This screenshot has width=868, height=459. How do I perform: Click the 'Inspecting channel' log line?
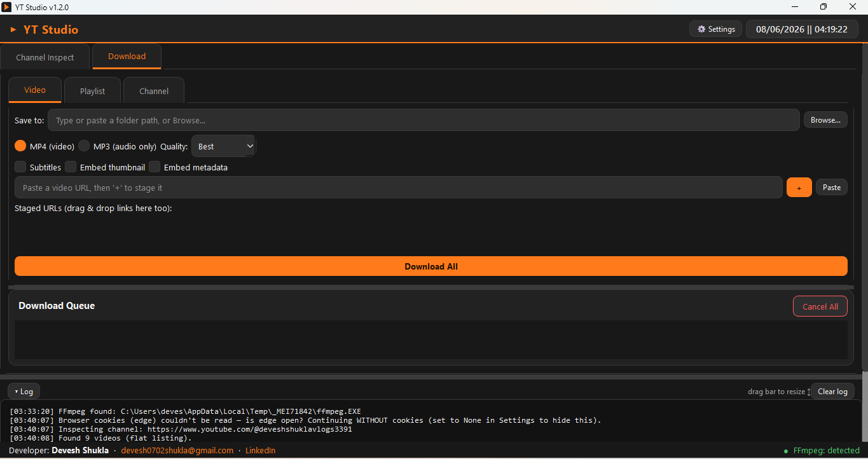pos(181,429)
